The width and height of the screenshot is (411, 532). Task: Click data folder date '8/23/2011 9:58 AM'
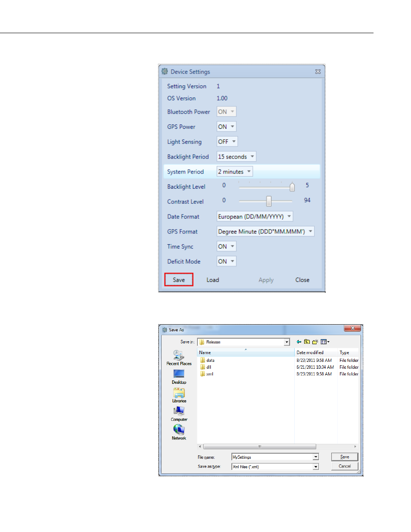[314, 360]
